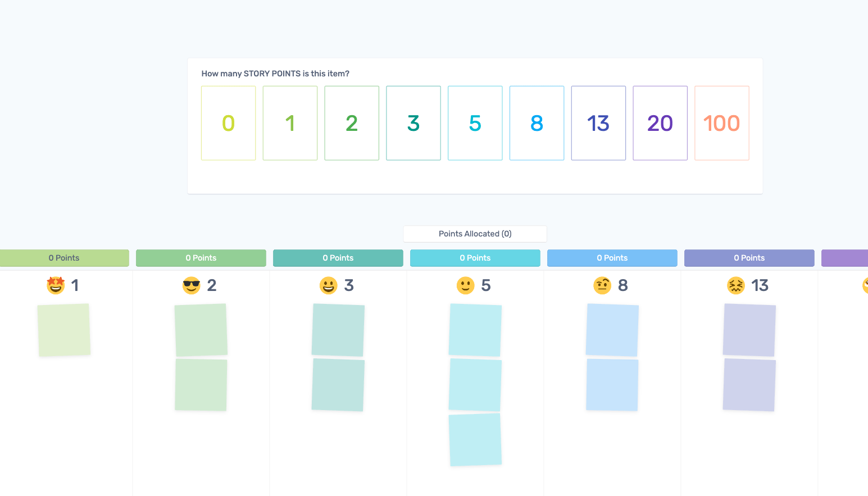
Task: Choose the 20 story points card
Action: pyautogui.click(x=660, y=123)
